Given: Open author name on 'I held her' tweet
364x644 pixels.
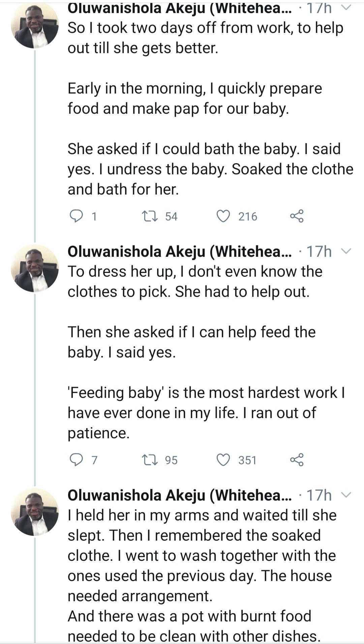Looking at the screenshot, I should [x=179, y=495].
